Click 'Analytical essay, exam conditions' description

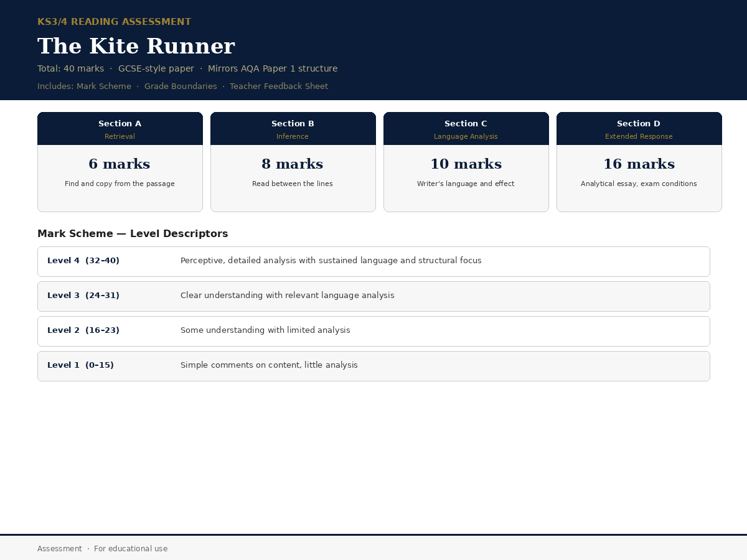pyautogui.click(x=639, y=184)
